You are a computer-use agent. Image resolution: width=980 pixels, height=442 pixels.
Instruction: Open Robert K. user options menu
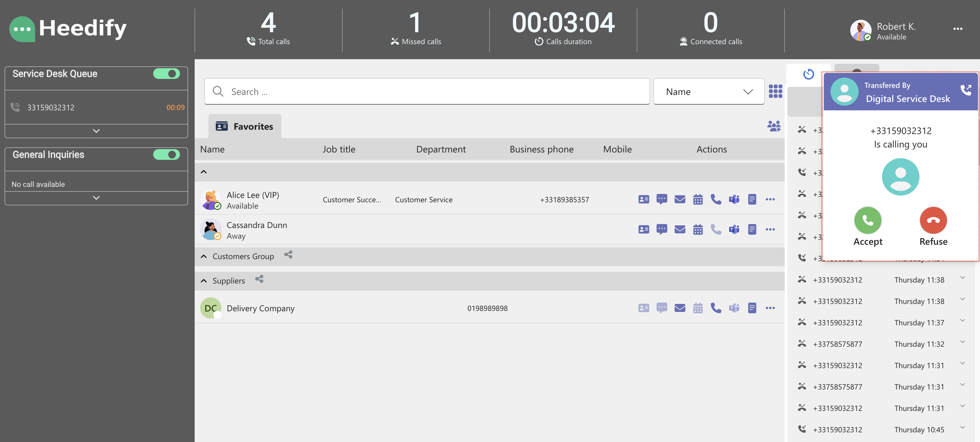click(x=958, y=29)
